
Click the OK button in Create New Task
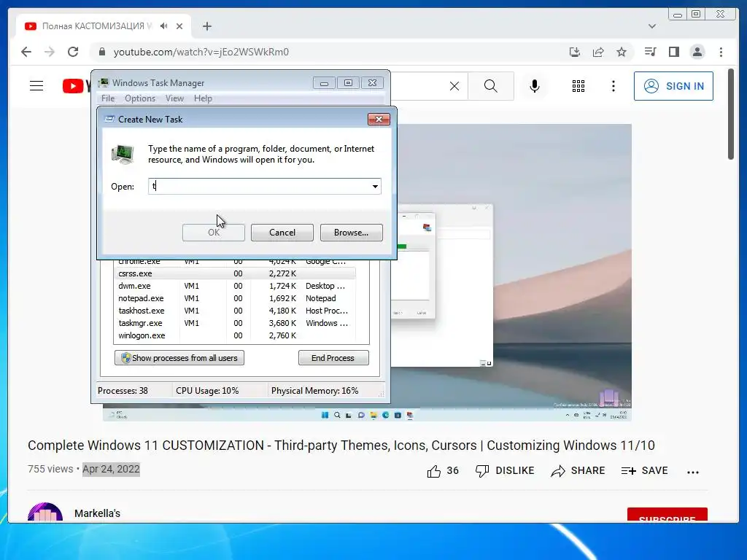click(x=214, y=233)
